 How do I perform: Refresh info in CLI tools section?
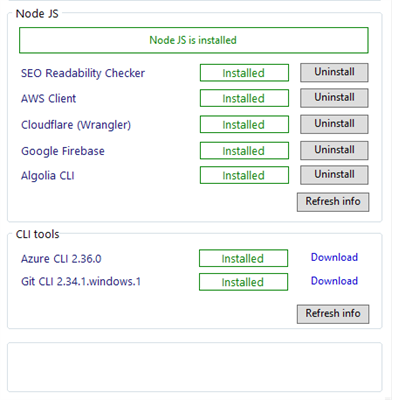[x=333, y=314]
